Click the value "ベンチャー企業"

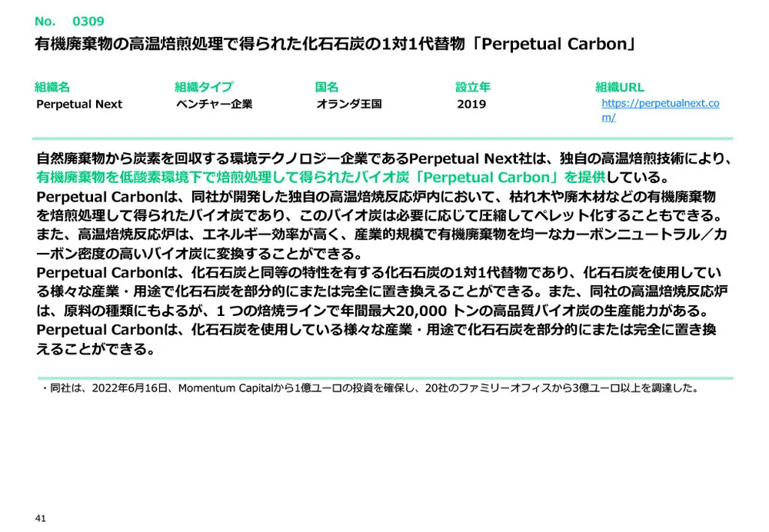click(215, 104)
